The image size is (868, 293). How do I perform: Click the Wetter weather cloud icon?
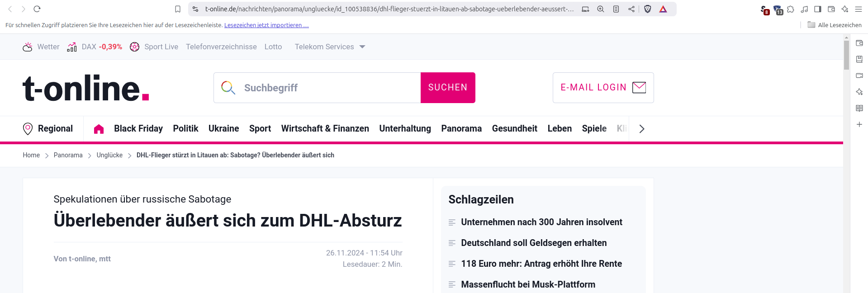coord(28,47)
